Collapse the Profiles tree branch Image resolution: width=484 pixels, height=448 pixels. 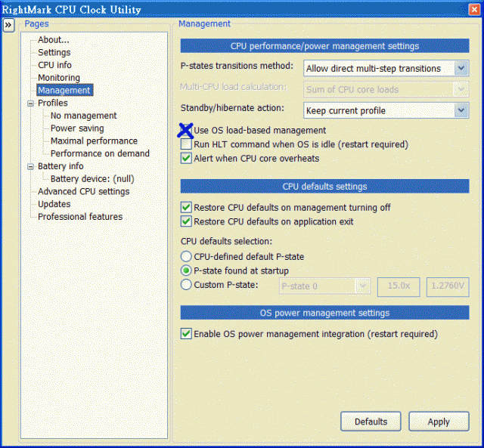30,104
